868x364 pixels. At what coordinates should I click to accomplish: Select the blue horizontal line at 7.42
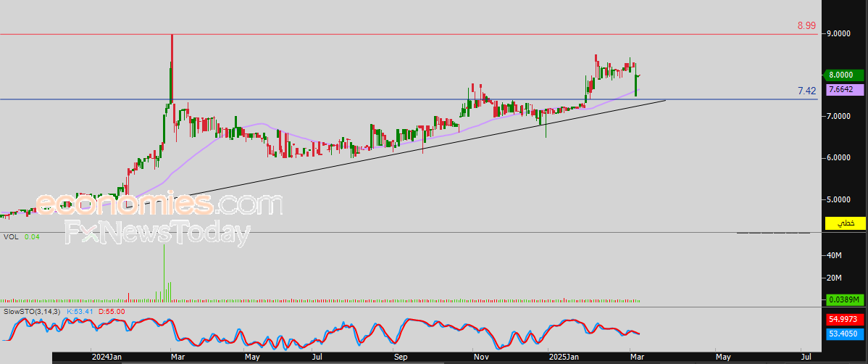click(x=409, y=99)
